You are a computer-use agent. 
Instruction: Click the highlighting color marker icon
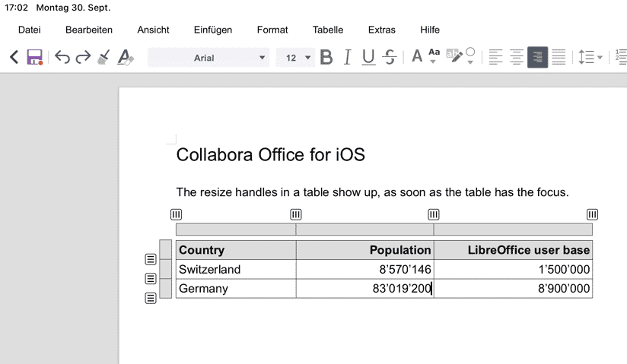[x=454, y=57]
